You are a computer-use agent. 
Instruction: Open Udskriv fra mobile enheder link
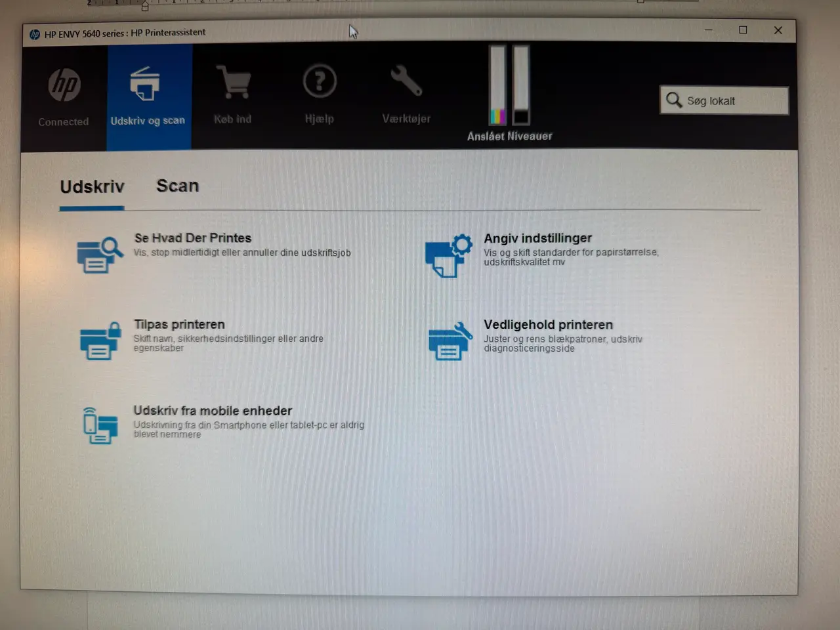213,410
